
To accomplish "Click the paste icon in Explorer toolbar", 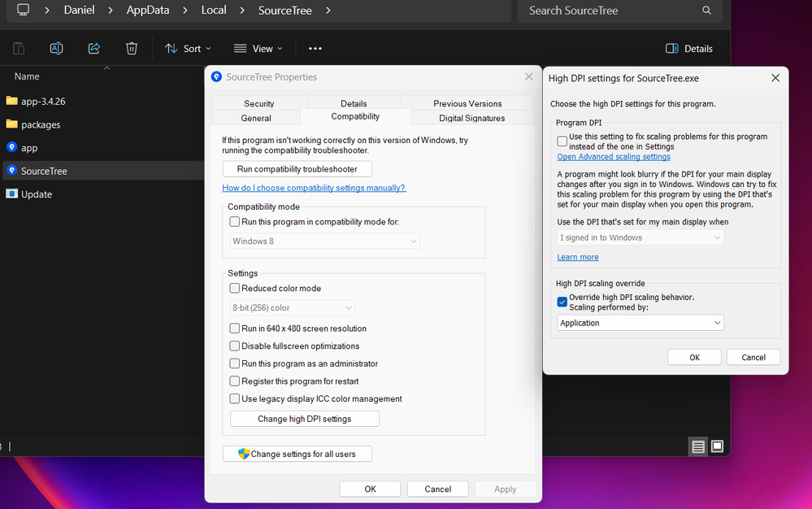I will (19, 48).
